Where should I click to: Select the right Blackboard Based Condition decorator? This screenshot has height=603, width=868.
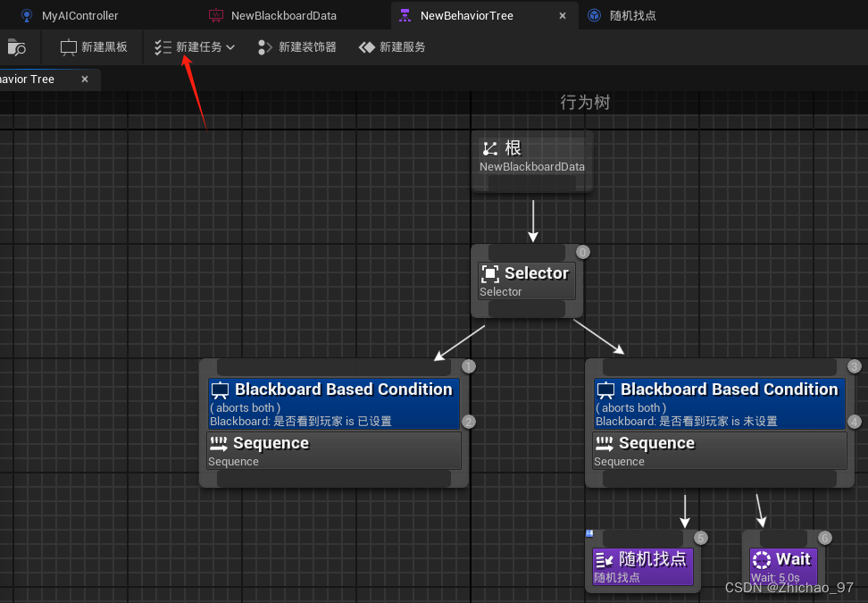(x=720, y=404)
